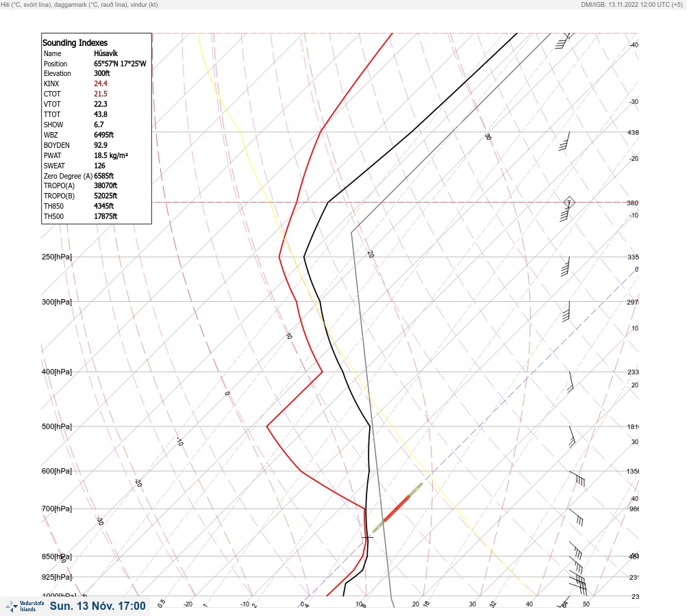Image resolution: width=687 pixels, height=616 pixels.
Task: Click the PWAT value 18.5 kg/m²
Action: [x=111, y=155]
